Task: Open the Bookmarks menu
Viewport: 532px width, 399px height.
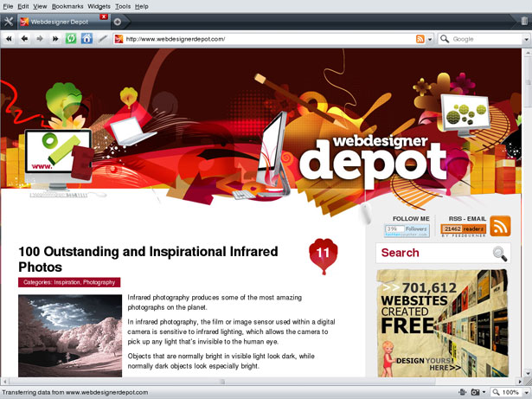Action: pos(67,6)
